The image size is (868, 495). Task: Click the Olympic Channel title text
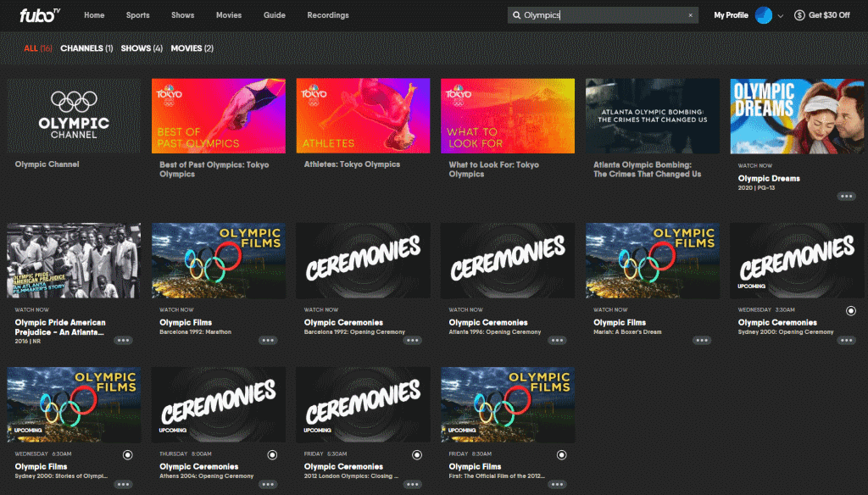[x=47, y=164]
